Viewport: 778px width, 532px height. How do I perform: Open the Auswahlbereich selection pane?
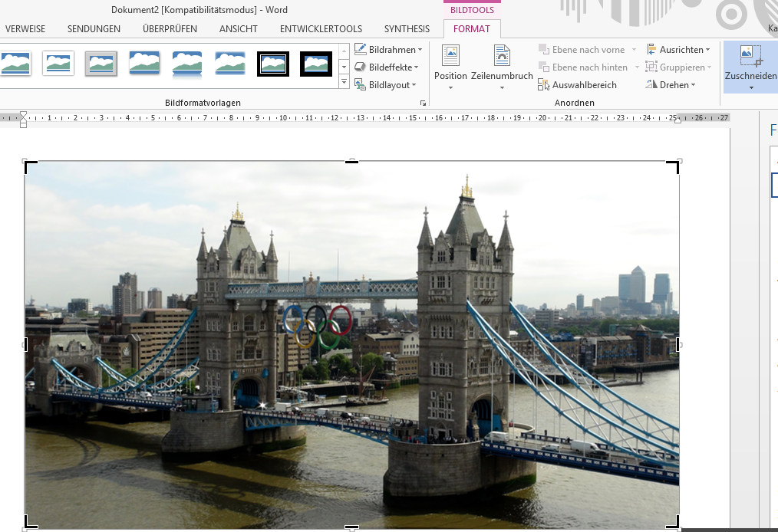pyautogui.click(x=577, y=85)
